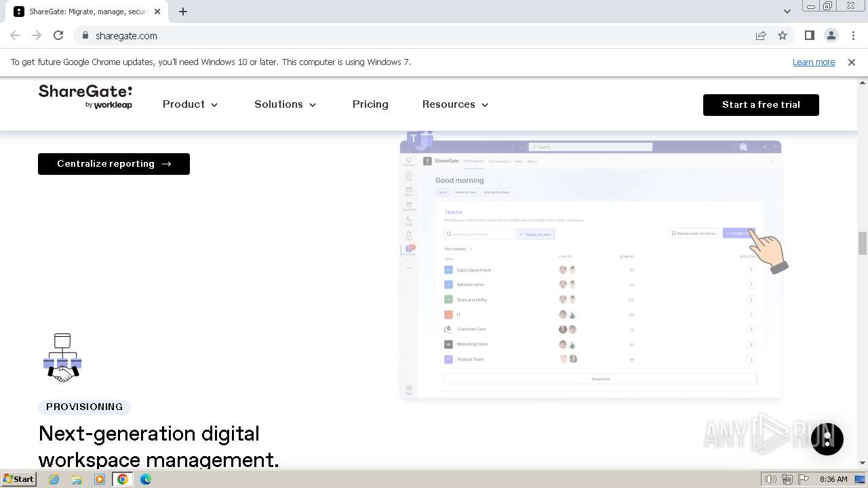Click the browser forward arrow
The height and width of the screenshot is (488, 868).
pyautogui.click(x=37, y=35)
